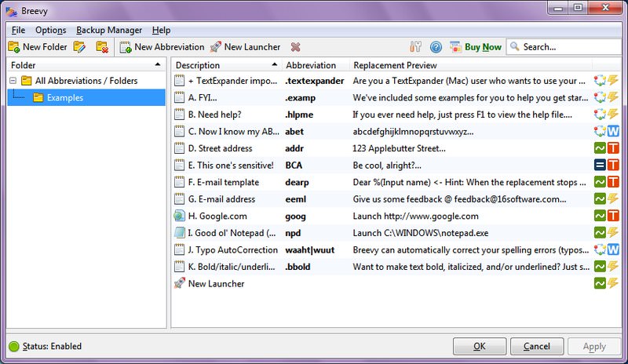Click the Breevy title bar app icon
This screenshot has height=364, width=628.
point(11,11)
